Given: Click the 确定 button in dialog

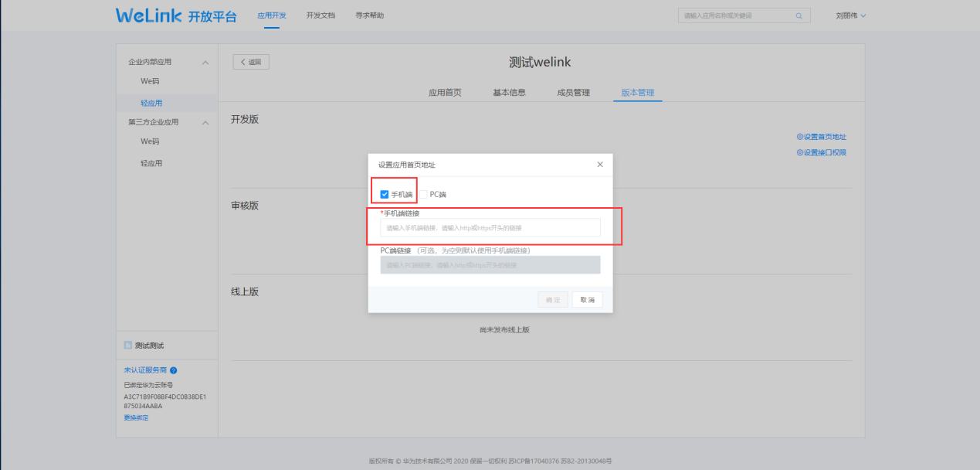Looking at the screenshot, I should (553, 300).
